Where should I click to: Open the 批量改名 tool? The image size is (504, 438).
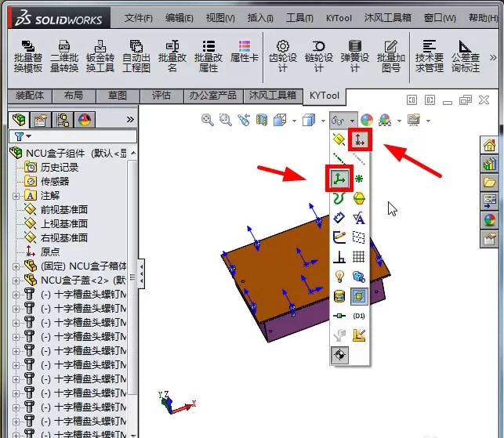point(172,56)
